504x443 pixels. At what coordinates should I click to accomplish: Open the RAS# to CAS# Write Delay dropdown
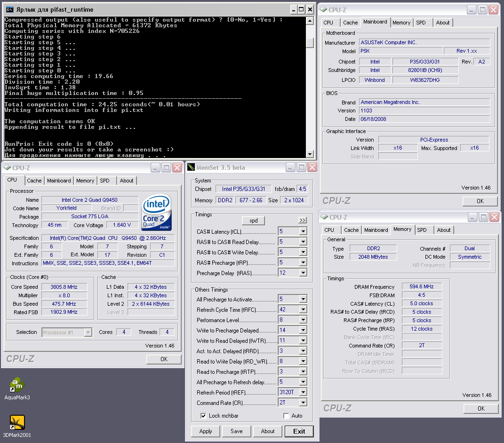click(303, 252)
